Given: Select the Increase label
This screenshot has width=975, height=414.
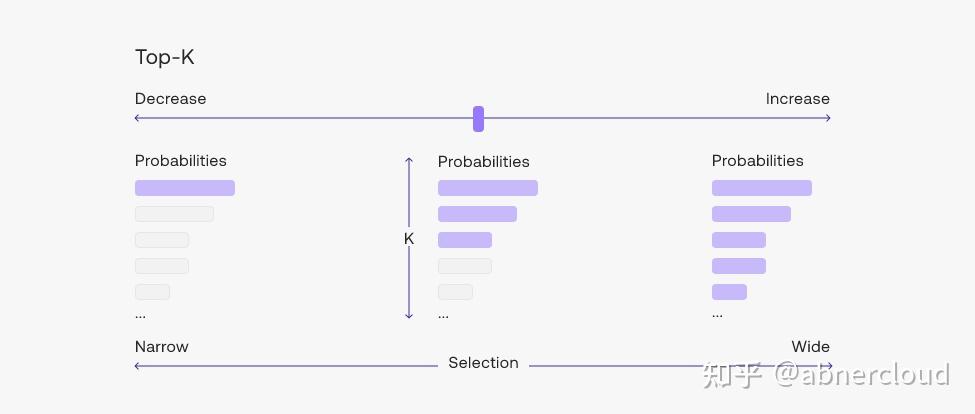Looking at the screenshot, I should coord(797,99).
